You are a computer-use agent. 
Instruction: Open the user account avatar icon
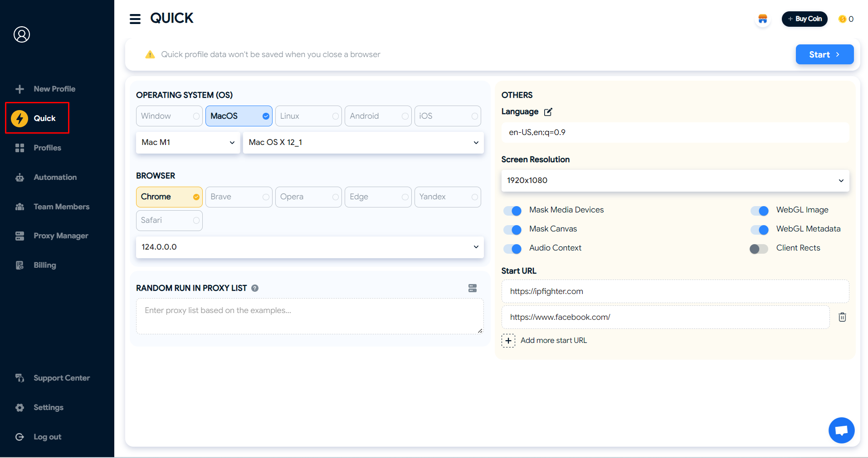pos(22,34)
